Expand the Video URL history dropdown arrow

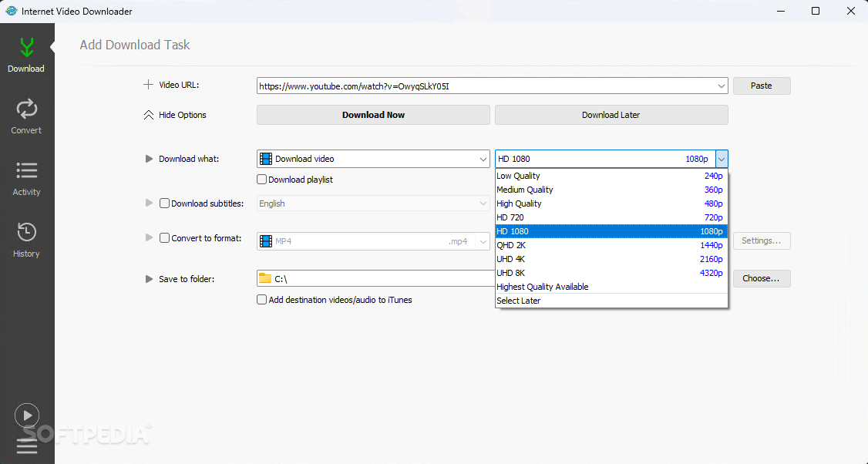tap(722, 86)
